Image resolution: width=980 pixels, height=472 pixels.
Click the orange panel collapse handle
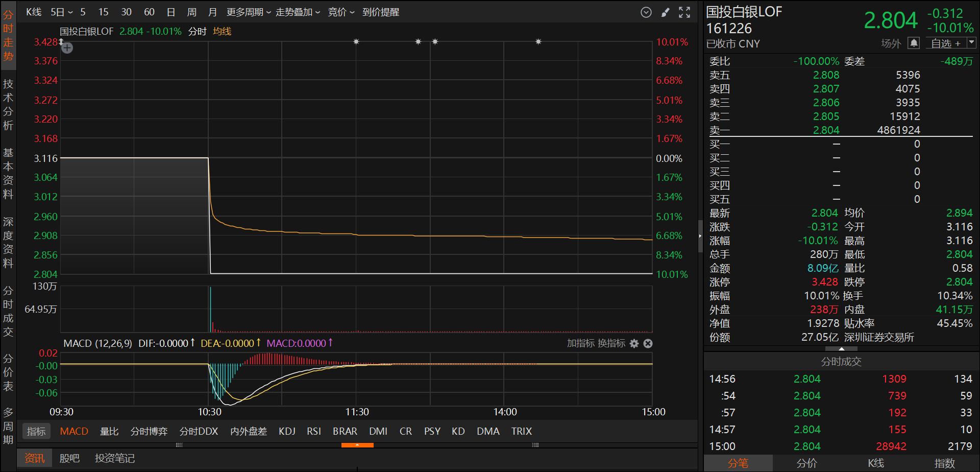357,445
